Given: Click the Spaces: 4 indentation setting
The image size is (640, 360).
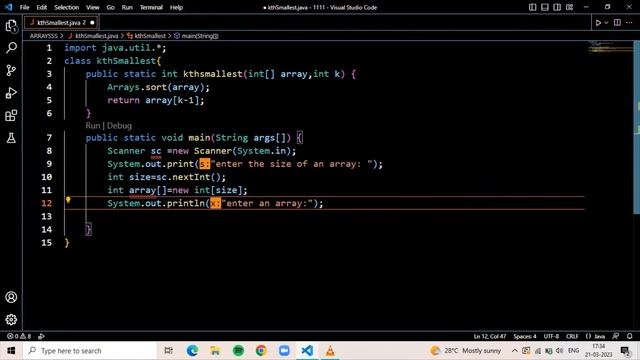Looking at the screenshot, I should [x=525, y=336].
